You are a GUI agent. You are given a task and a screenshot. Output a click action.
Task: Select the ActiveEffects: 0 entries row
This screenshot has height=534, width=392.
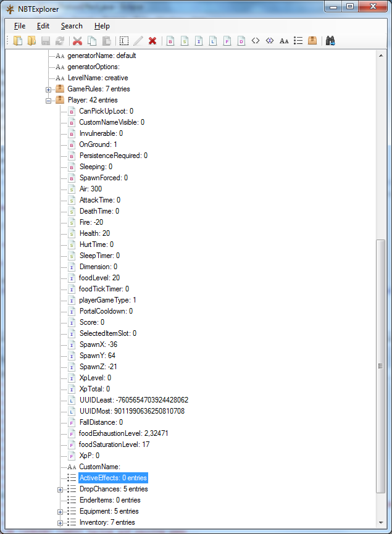[113, 478]
